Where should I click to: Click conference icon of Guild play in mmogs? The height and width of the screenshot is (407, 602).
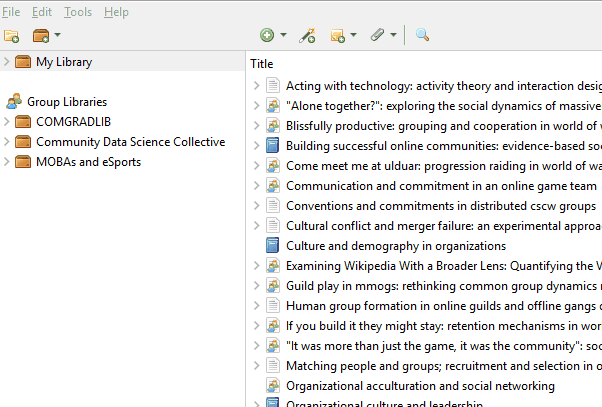[273, 285]
